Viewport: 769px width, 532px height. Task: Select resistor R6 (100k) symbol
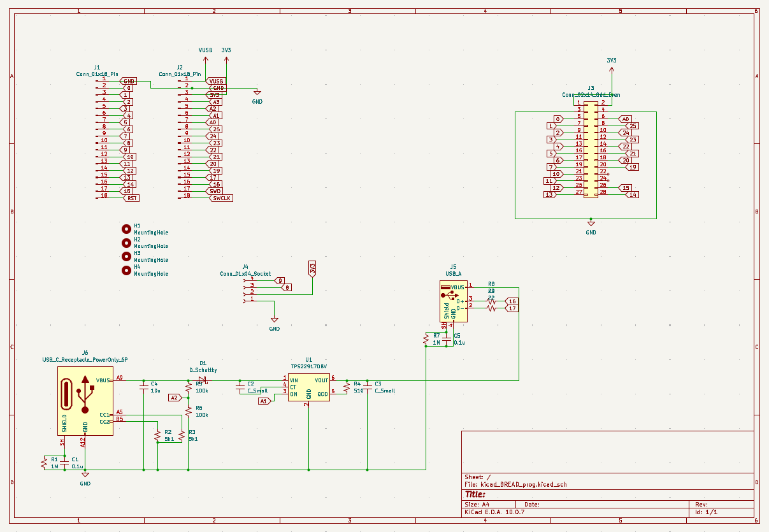[188, 411]
